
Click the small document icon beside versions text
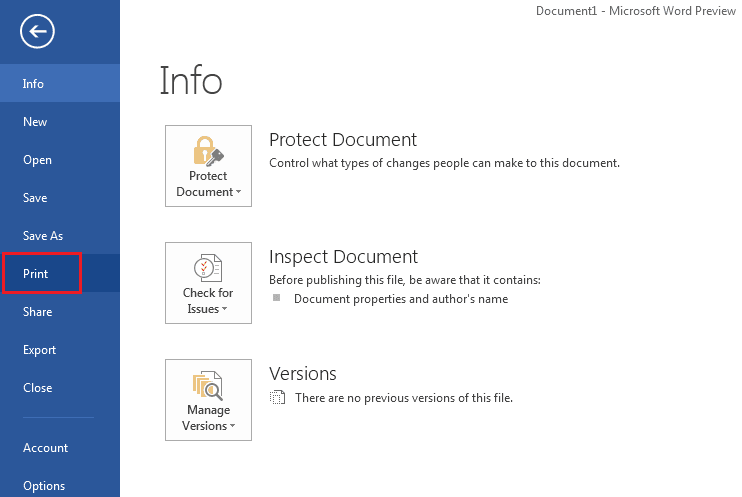click(278, 397)
